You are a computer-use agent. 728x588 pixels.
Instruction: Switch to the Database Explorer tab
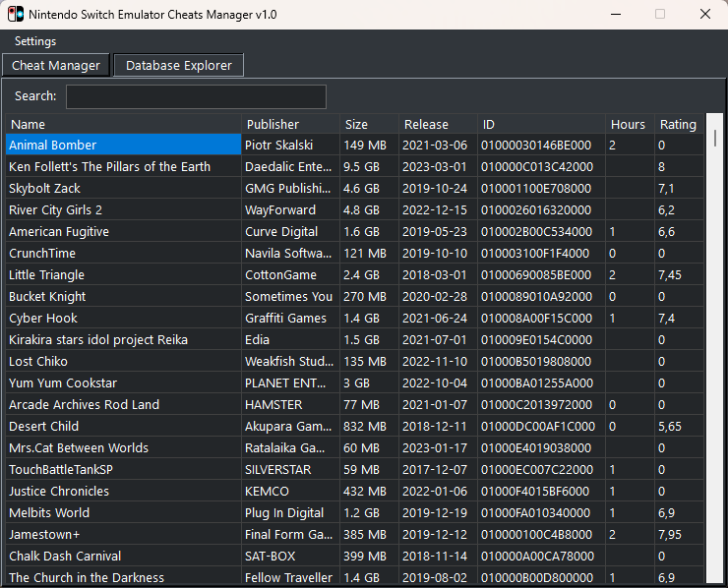click(x=179, y=66)
